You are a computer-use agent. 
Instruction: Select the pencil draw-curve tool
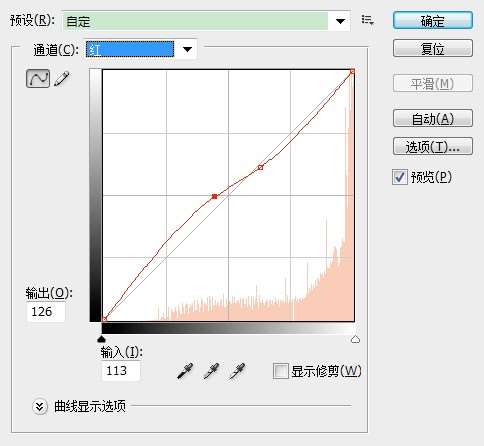(x=62, y=79)
